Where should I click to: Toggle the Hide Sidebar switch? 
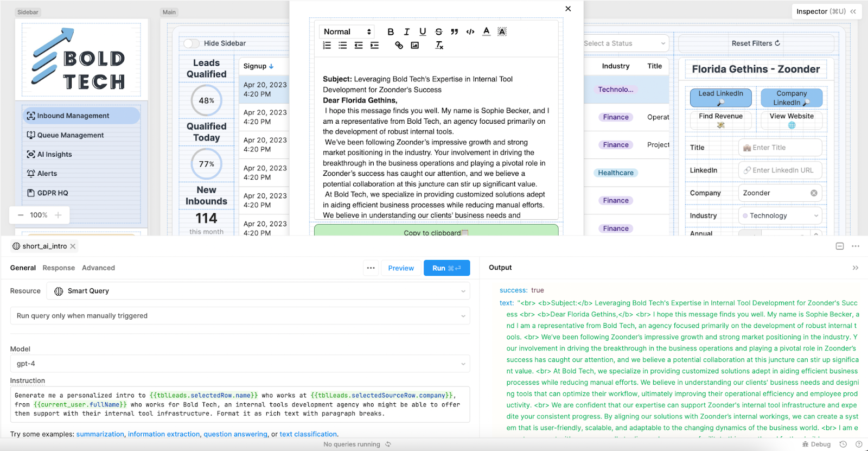(192, 43)
